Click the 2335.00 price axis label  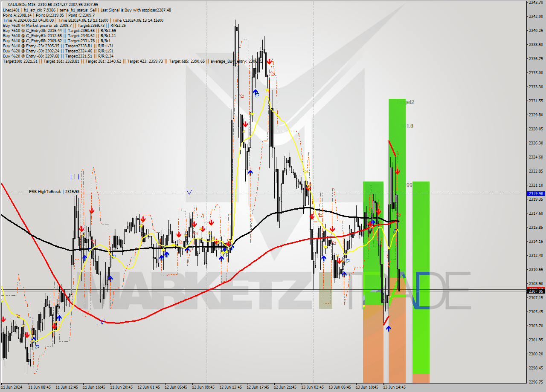(536, 72)
